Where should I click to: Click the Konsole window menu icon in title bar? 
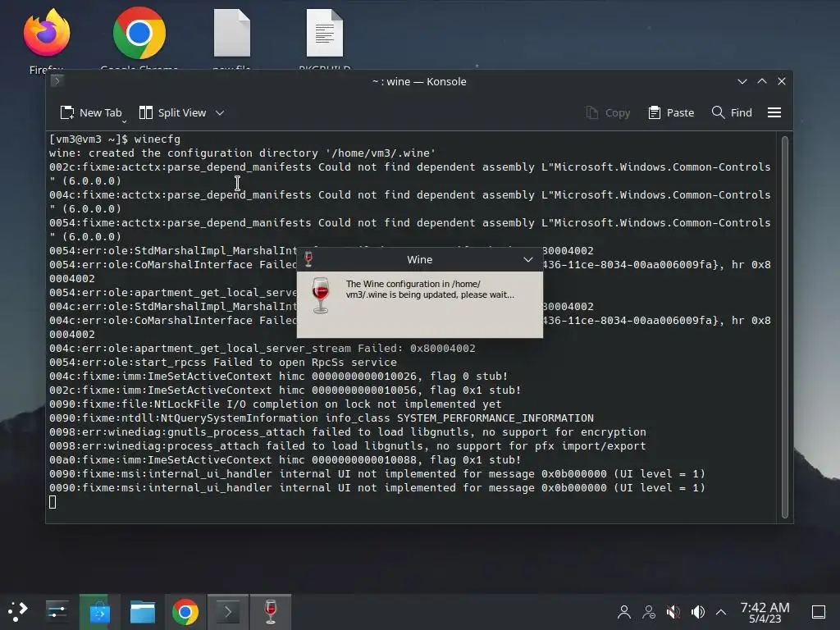click(x=57, y=81)
